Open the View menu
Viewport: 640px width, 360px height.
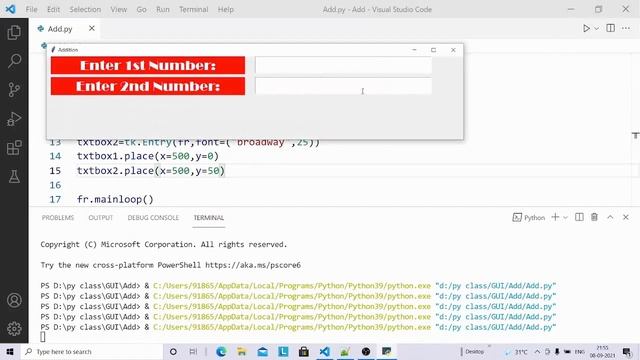pyautogui.click(x=118, y=9)
